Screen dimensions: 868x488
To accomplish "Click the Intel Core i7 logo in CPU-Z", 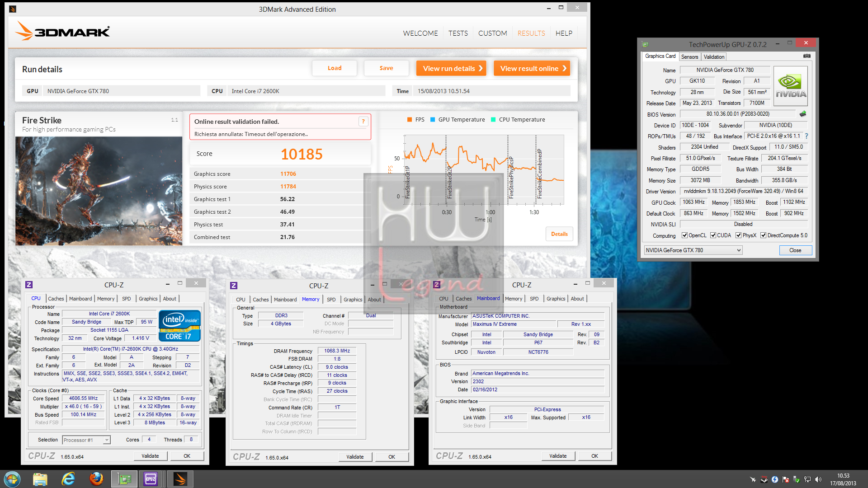I will (x=179, y=325).
